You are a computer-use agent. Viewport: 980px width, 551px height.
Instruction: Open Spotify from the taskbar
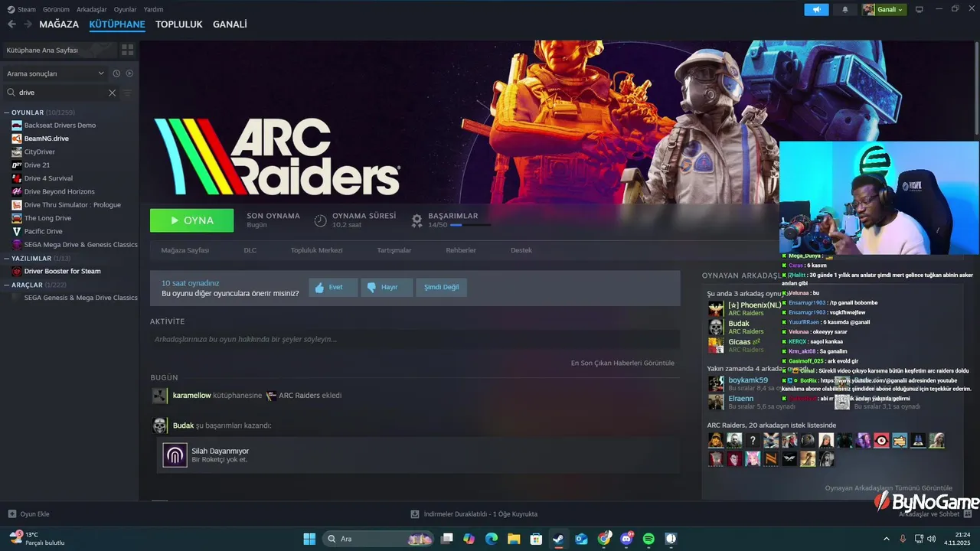648,539
